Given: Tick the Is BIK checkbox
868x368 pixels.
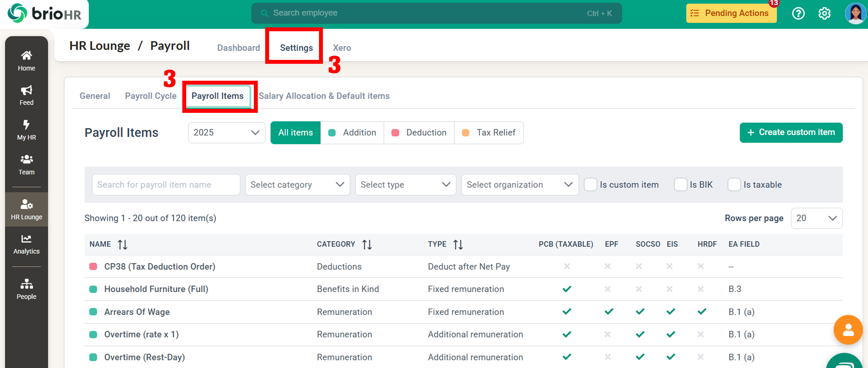Looking at the screenshot, I should [681, 184].
